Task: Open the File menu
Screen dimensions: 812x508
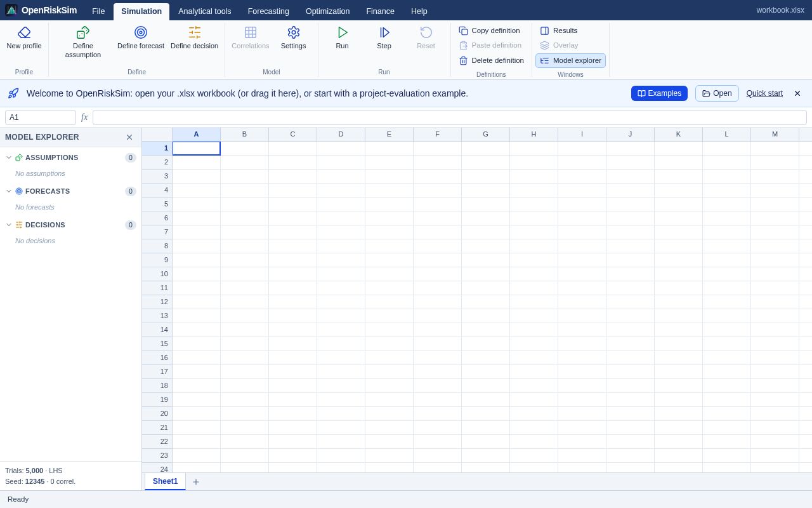Action: click(98, 11)
